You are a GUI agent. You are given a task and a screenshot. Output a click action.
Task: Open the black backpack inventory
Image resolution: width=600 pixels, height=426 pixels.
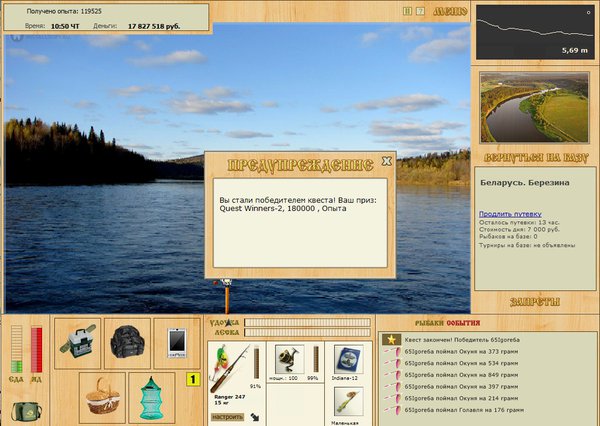[127, 343]
